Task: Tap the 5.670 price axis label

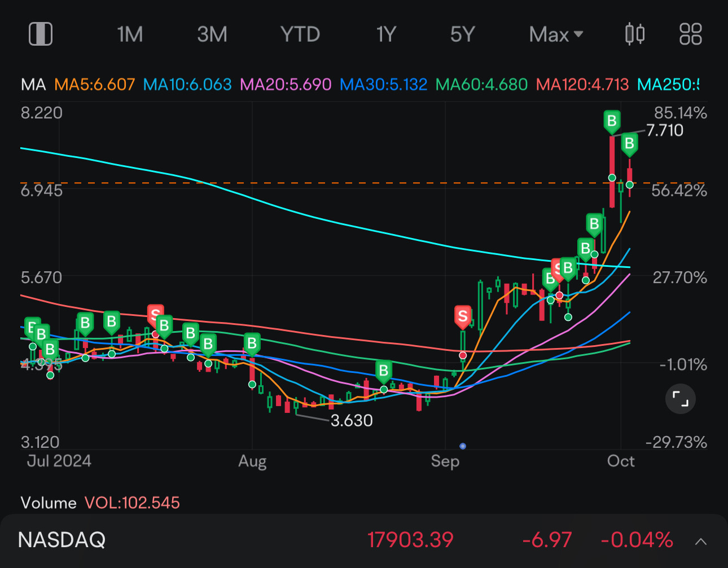Action: click(42, 278)
